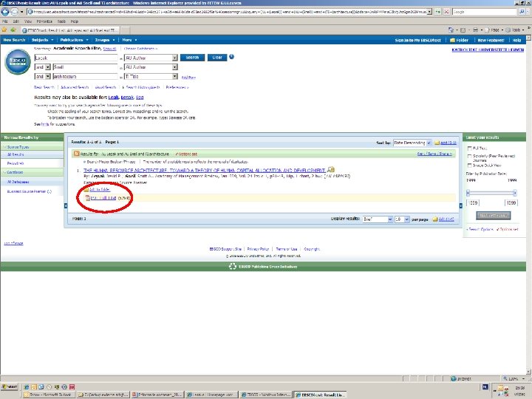Image resolution: width=532 pixels, height=399 pixels.
Task: Click Sign In to My EBSCOhost link
Action: [417, 40]
